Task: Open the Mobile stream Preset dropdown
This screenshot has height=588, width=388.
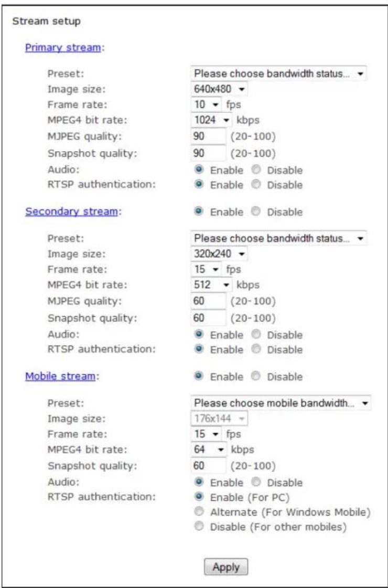Action: (x=281, y=403)
